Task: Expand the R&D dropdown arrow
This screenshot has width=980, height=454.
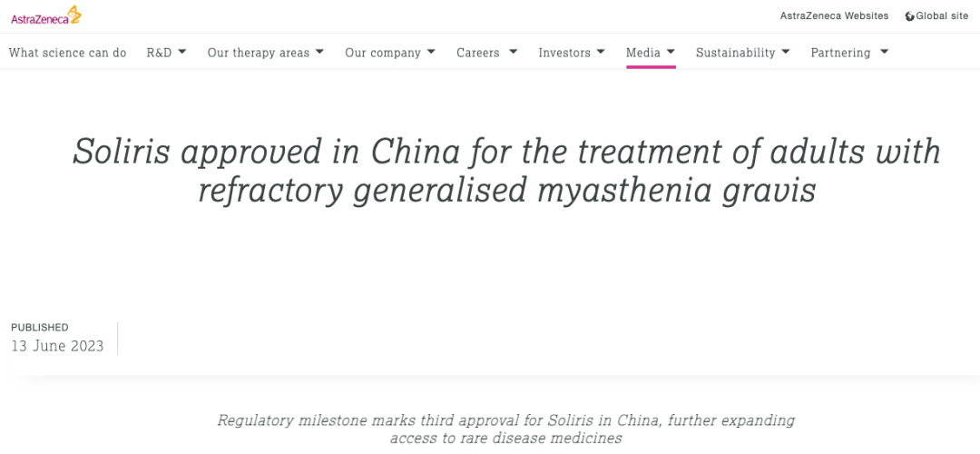Action: click(181, 52)
